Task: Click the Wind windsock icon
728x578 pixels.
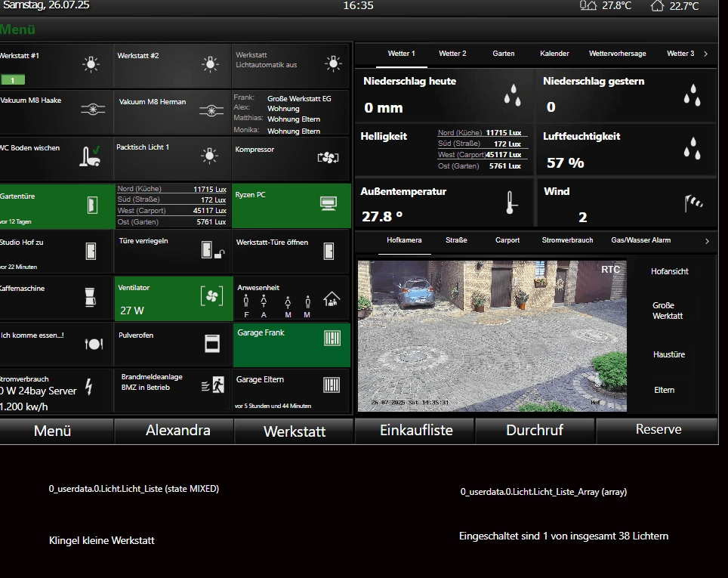Action: click(x=694, y=203)
